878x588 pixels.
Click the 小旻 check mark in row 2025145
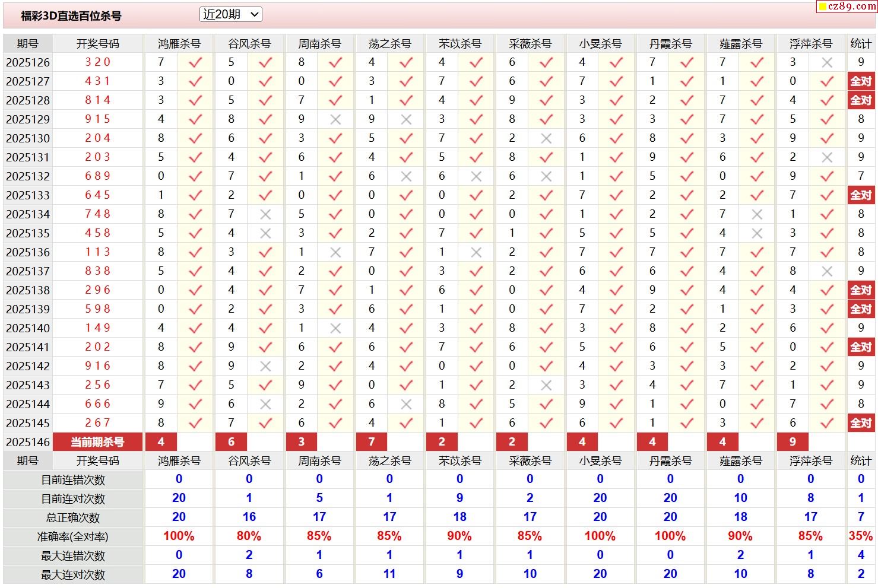(616, 423)
